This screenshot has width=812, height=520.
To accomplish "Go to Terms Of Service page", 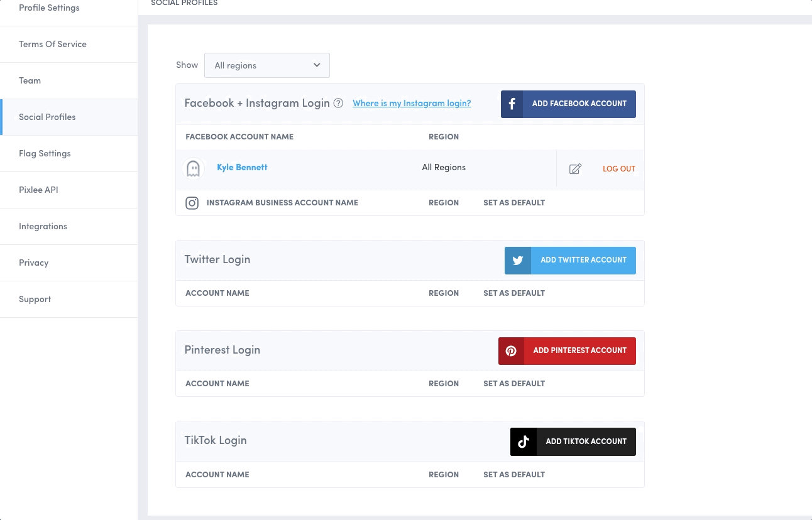I will [53, 45].
